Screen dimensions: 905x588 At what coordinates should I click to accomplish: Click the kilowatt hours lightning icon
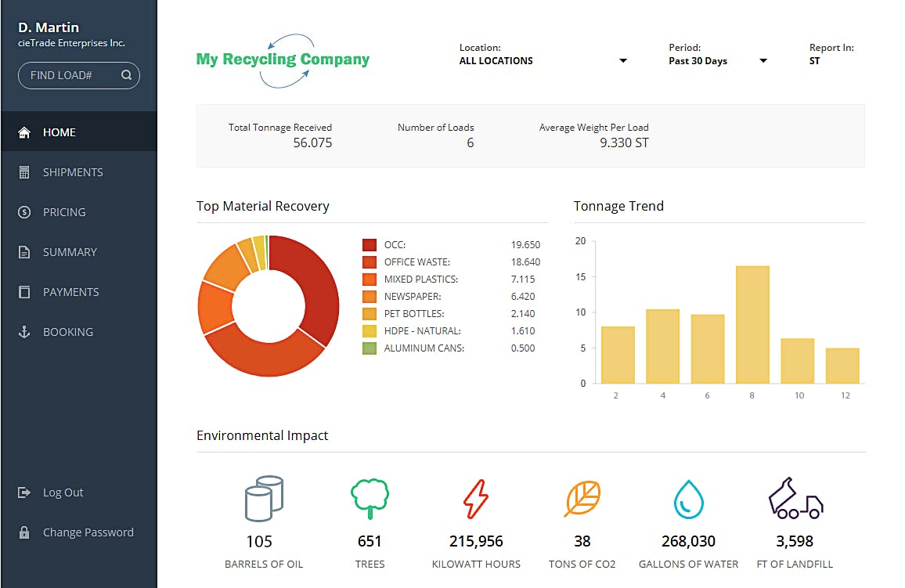[x=476, y=499]
